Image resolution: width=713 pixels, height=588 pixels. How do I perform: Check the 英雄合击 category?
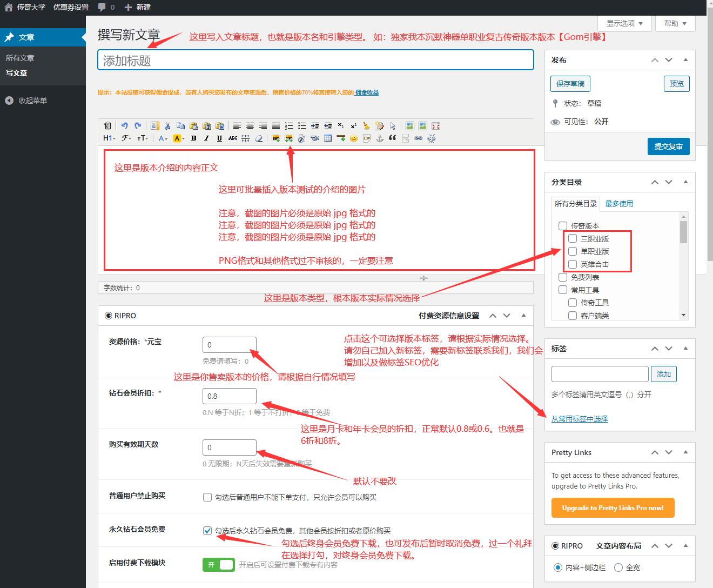click(573, 264)
